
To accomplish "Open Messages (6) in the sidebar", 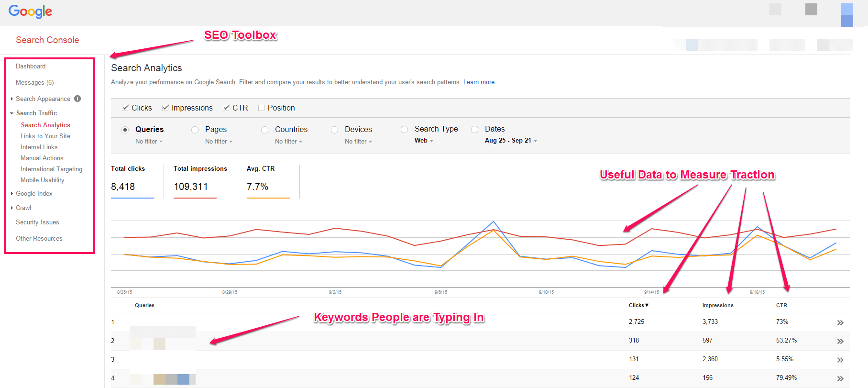I will coord(34,82).
